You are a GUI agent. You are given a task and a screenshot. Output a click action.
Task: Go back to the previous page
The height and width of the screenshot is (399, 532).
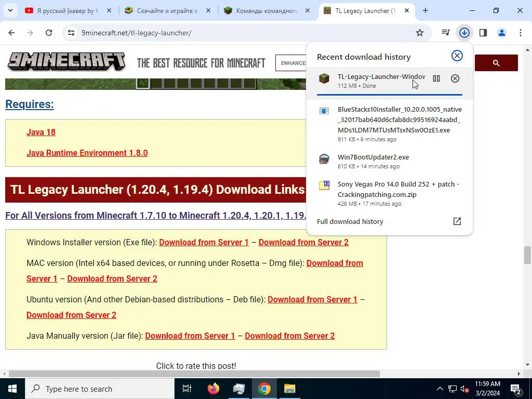[11, 33]
